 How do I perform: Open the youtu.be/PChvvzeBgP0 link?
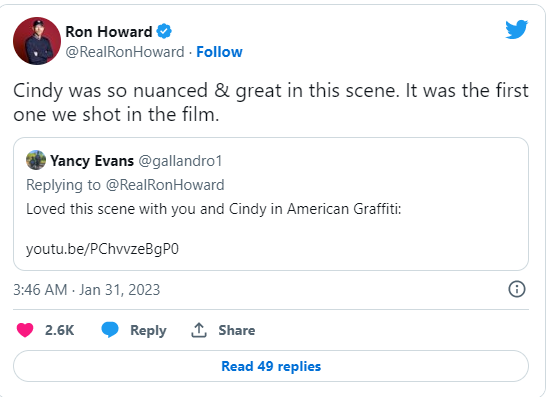tap(102, 249)
